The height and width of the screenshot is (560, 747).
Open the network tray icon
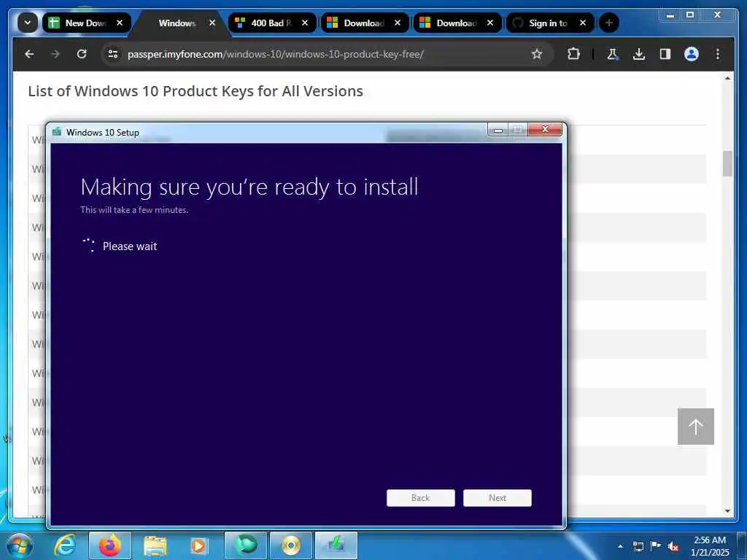click(x=638, y=546)
